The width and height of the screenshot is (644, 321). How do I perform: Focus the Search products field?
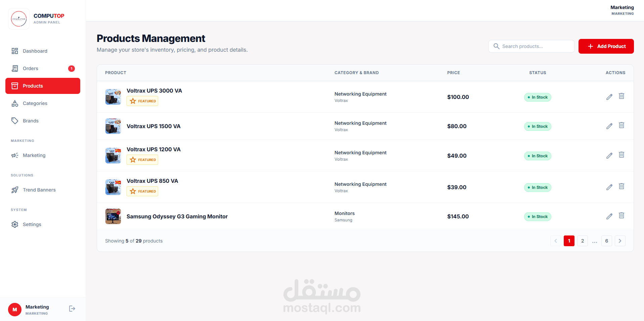pos(531,46)
